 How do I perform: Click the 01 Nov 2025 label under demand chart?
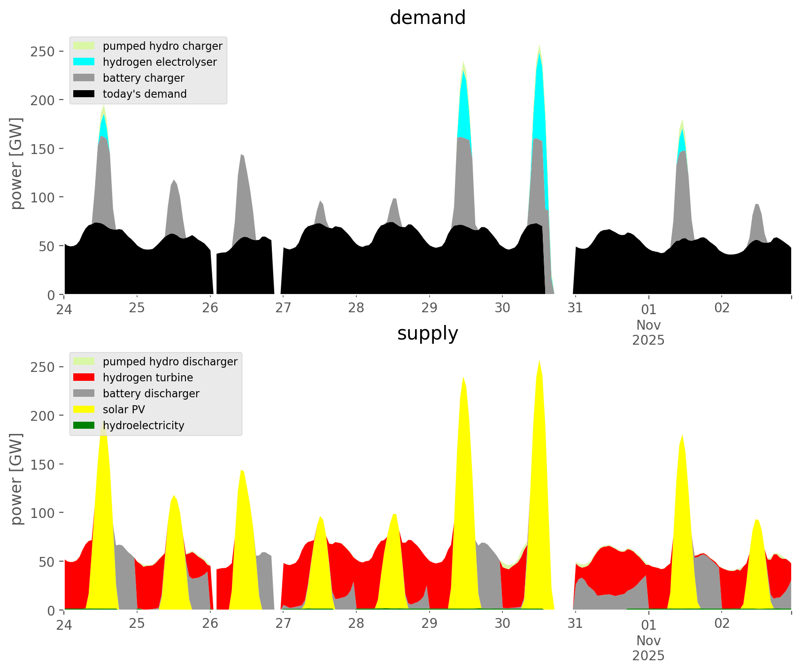point(648,324)
